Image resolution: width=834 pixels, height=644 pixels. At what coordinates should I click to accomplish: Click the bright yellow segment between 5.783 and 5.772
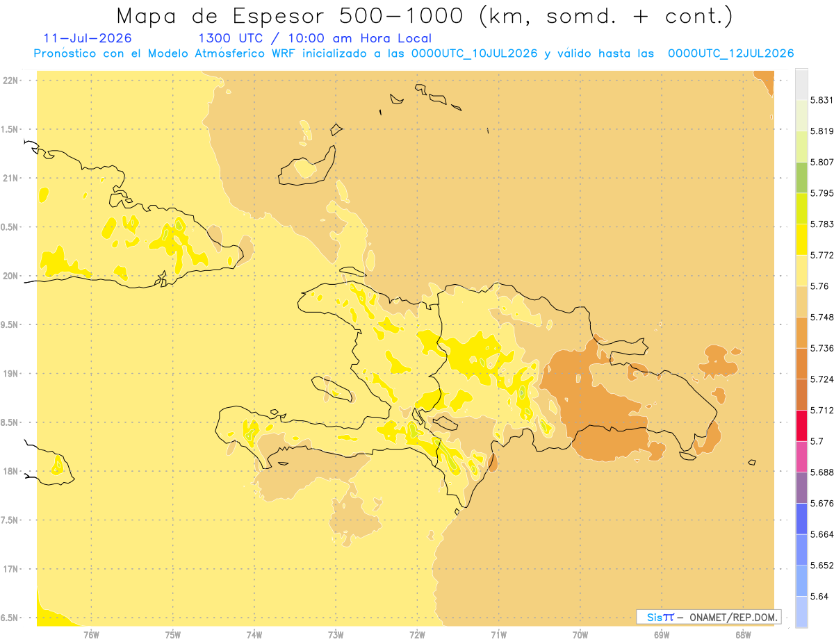tap(801, 239)
